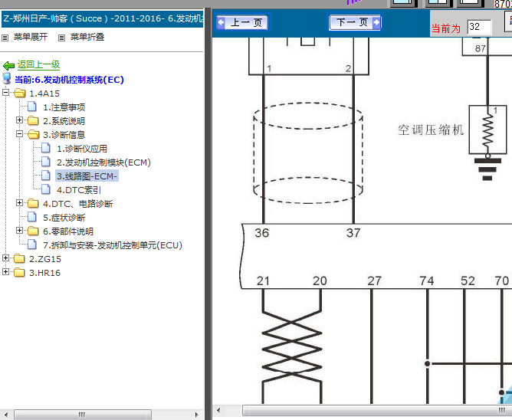The width and height of the screenshot is (512, 420).
Task: Expand the 2.系统说明 node
Action: (19, 120)
